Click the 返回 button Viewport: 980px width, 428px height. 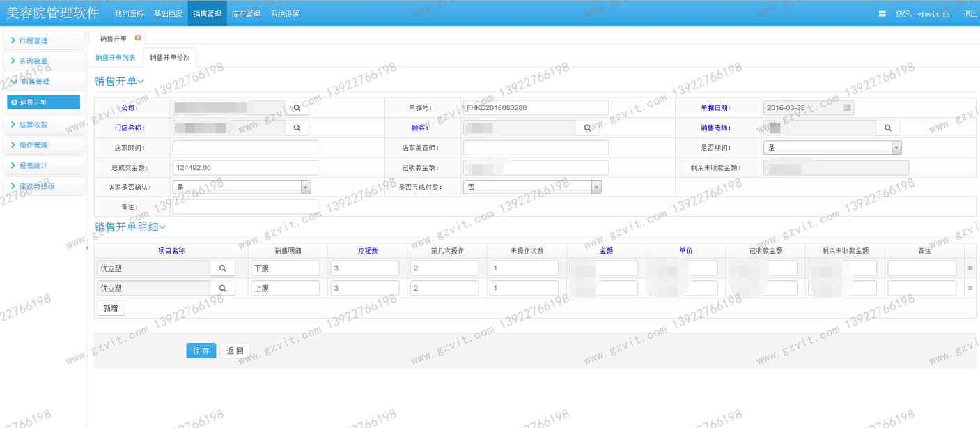click(235, 351)
